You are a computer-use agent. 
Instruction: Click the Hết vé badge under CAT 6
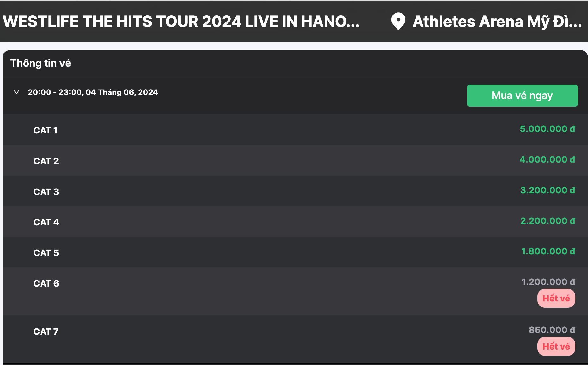pyautogui.click(x=556, y=298)
